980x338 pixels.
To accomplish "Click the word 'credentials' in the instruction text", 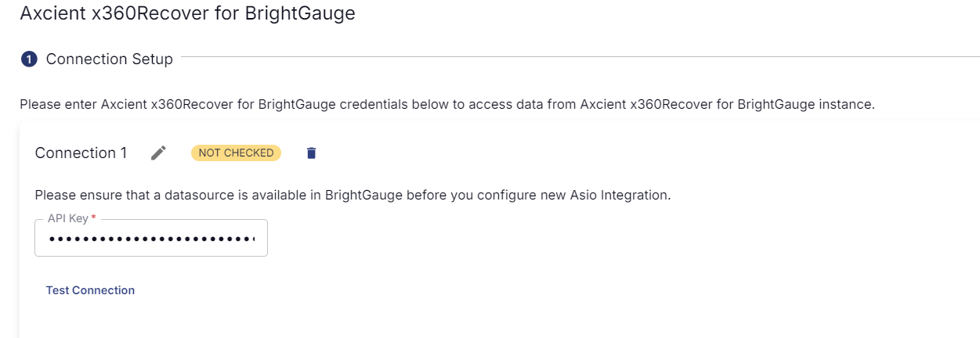I will coord(372,104).
